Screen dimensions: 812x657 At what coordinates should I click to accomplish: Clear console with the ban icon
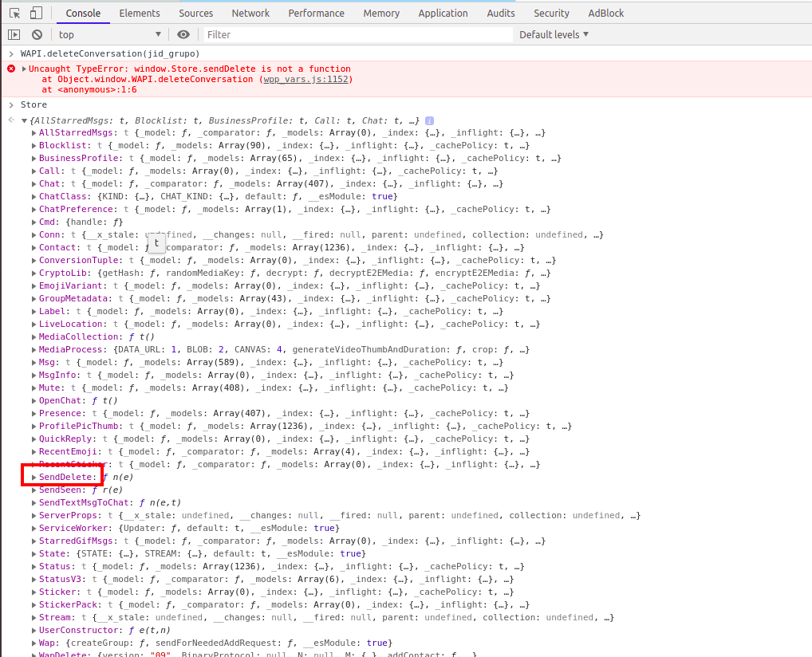pyautogui.click(x=37, y=35)
